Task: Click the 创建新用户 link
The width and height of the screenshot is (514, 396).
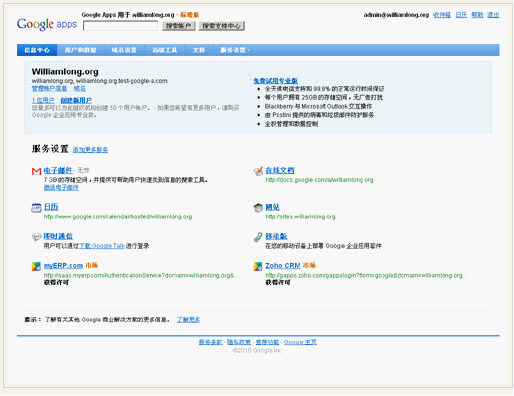Action: (x=76, y=100)
